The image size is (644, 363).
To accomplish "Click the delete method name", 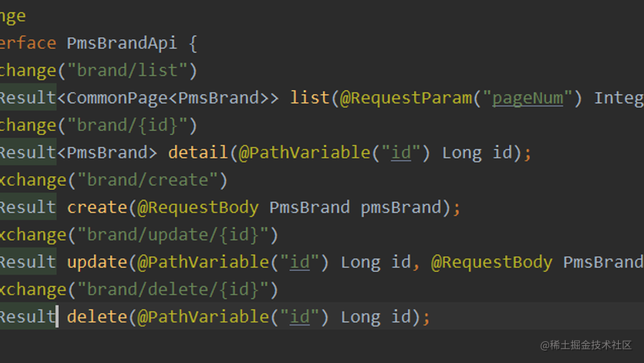I will click(x=97, y=317).
